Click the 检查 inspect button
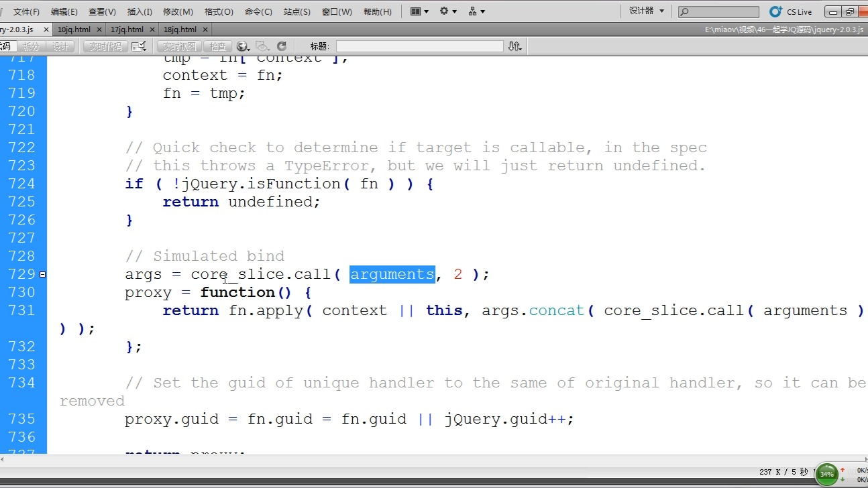The height and width of the screenshot is (488, 868). [218, 46]
